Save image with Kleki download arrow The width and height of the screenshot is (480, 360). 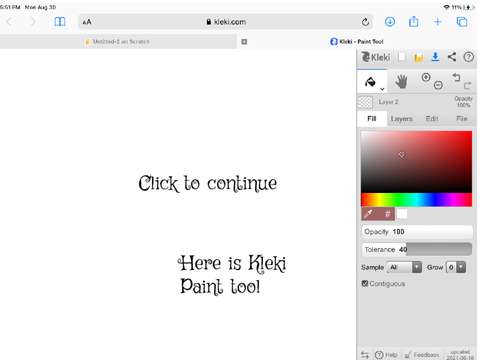click(x=435, y=57)
